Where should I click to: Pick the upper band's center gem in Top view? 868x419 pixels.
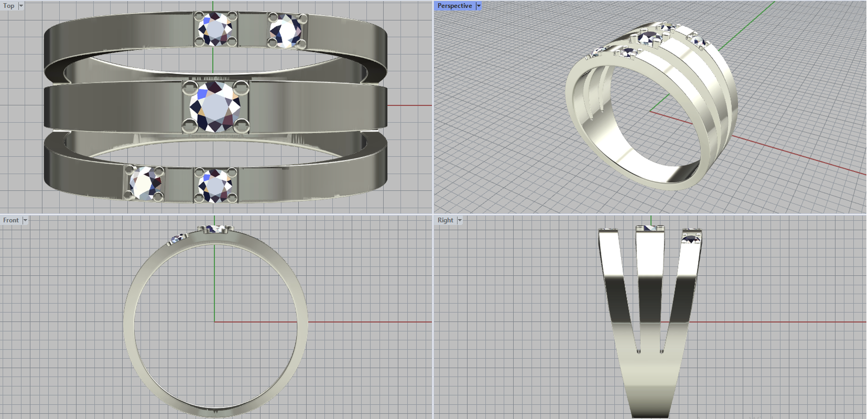coord(215,29)
